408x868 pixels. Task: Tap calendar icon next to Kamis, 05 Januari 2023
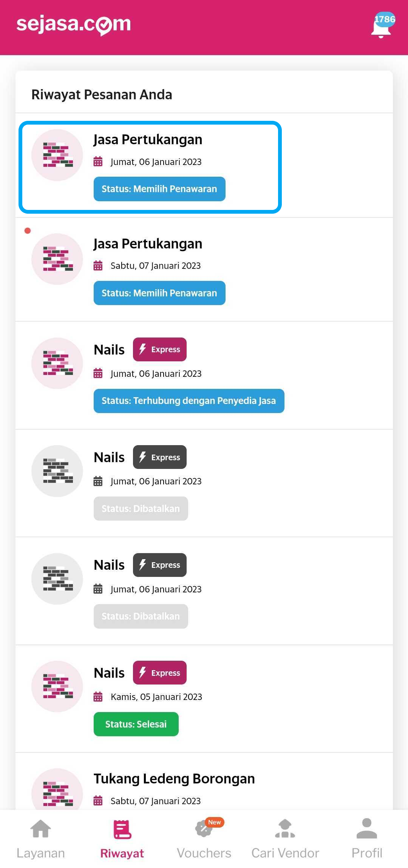98,697
